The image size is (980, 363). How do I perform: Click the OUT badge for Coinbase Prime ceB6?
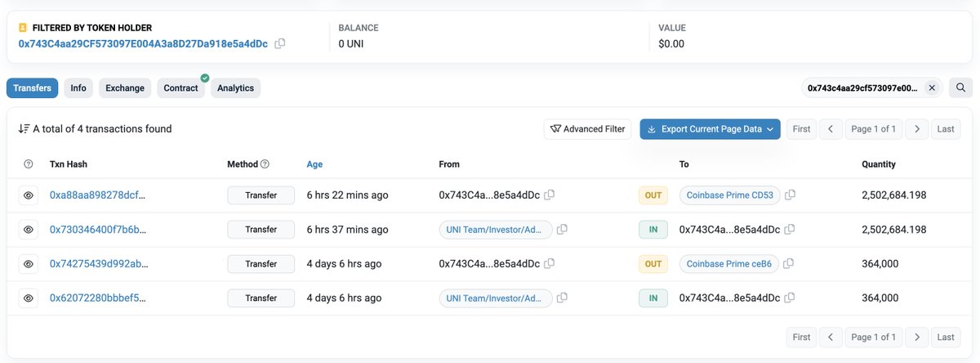tap(653, 264)
